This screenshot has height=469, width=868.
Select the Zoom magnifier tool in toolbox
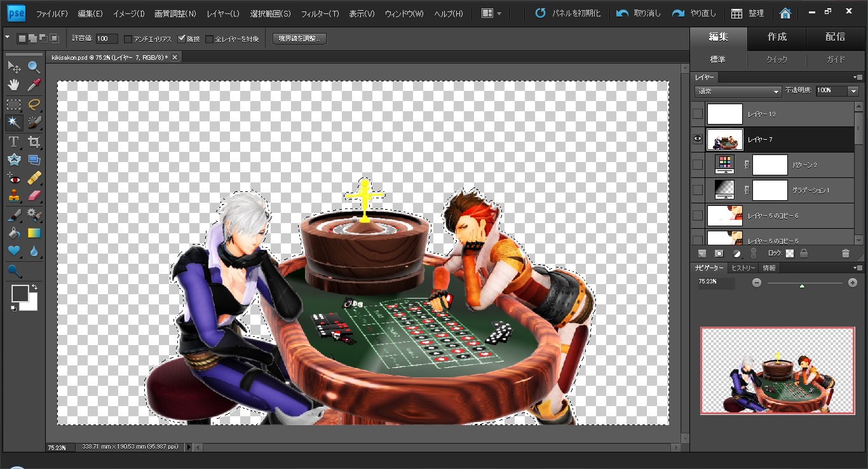click(x=34, y=67)
